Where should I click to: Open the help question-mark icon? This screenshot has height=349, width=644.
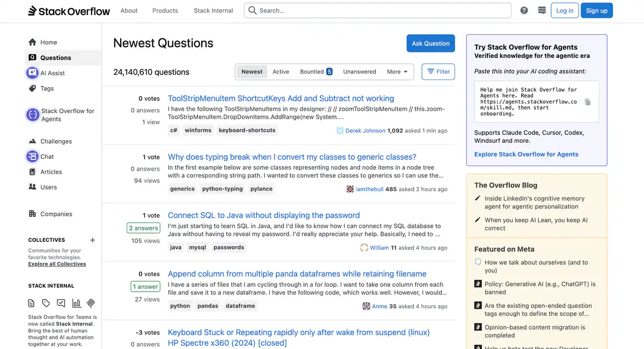click(524, 11)
